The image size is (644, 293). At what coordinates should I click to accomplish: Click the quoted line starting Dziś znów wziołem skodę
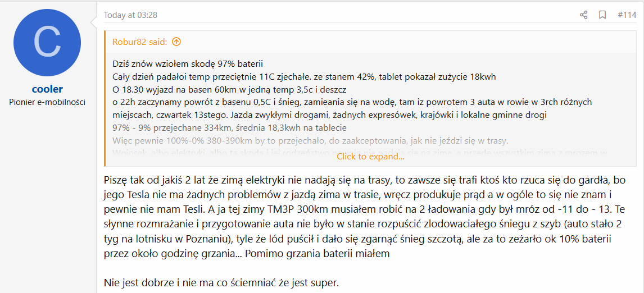187,64
